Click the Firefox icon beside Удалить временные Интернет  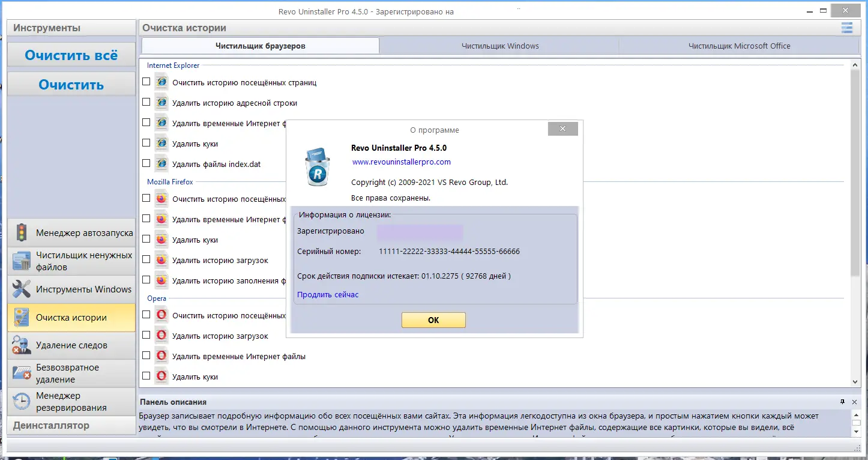pyautogui.click(x=161, y=219)
